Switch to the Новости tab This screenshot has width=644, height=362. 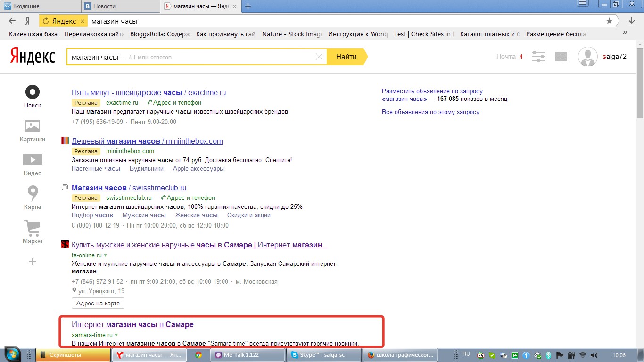120,6
